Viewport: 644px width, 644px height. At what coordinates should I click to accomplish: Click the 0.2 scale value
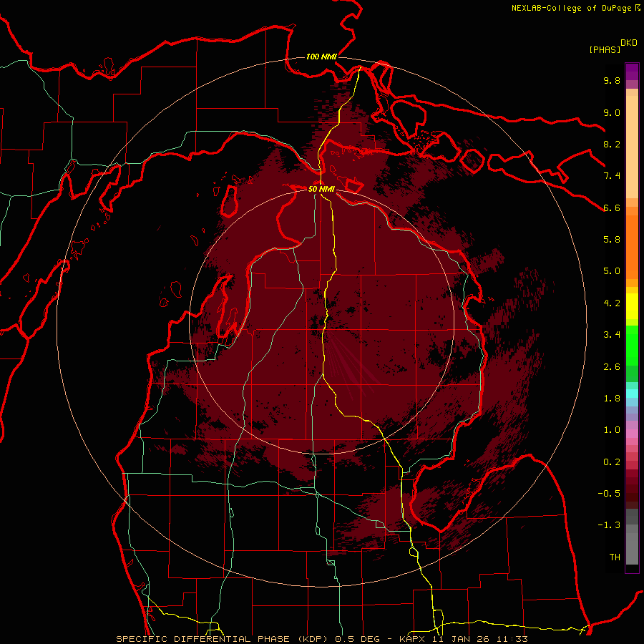coord(612,462)
